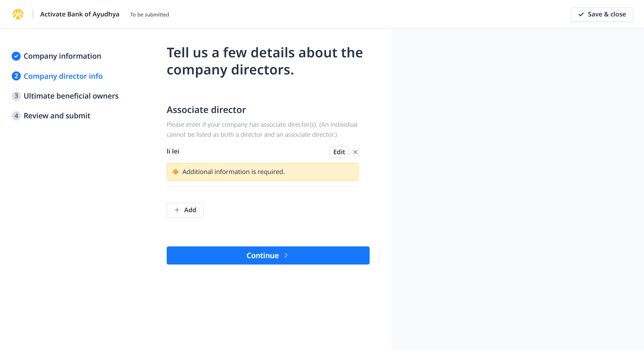The image size is (644, 350).
Task: Click the arrow chevron on Continue button
Action: coord(286,255)
